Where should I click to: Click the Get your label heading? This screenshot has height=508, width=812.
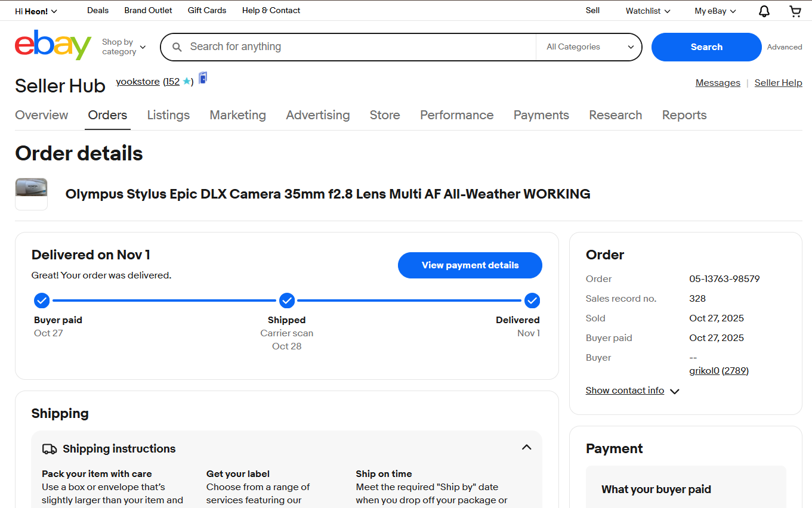[238, 474]
